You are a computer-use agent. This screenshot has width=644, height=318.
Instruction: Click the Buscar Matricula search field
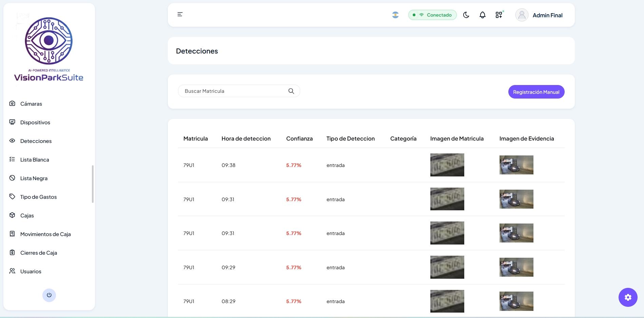click(x=234, y=91)
